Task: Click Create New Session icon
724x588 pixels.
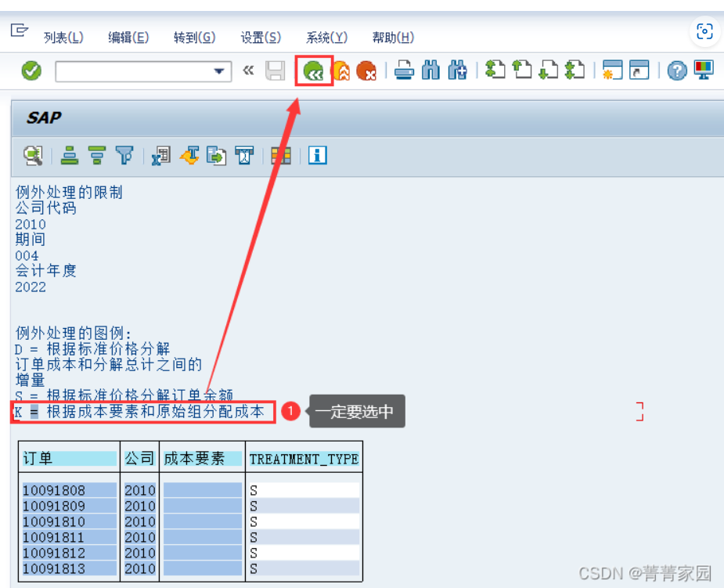Action: coord(612,70)
